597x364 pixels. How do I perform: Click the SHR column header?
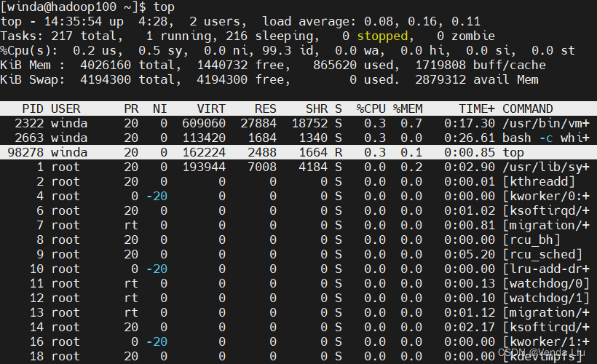(317, 109)
